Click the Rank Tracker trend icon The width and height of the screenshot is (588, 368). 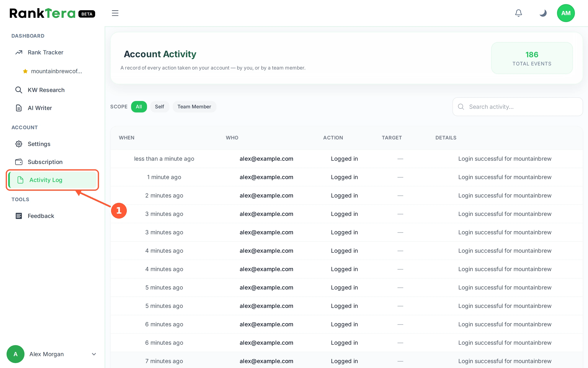point(19,52)
